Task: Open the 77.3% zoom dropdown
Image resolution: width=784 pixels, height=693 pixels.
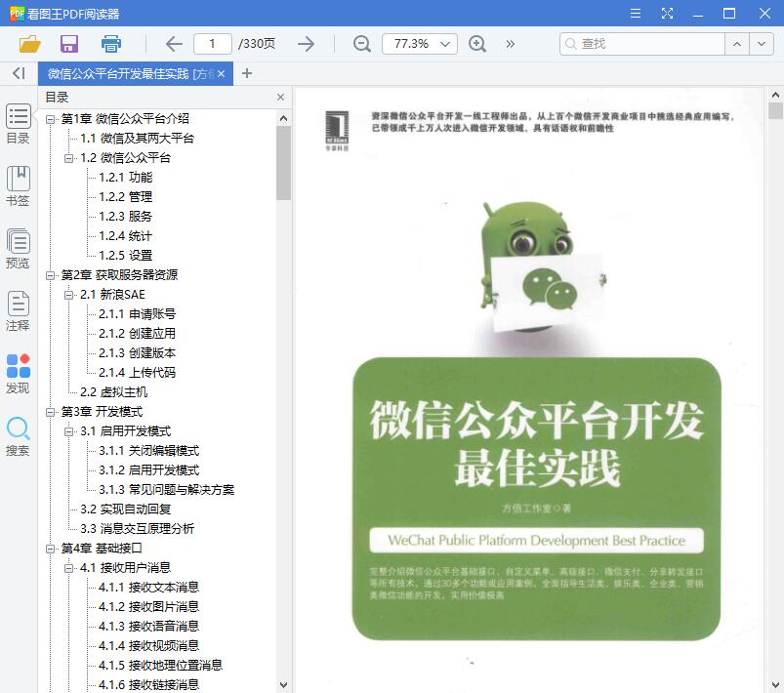Action: tap(420, 44)
